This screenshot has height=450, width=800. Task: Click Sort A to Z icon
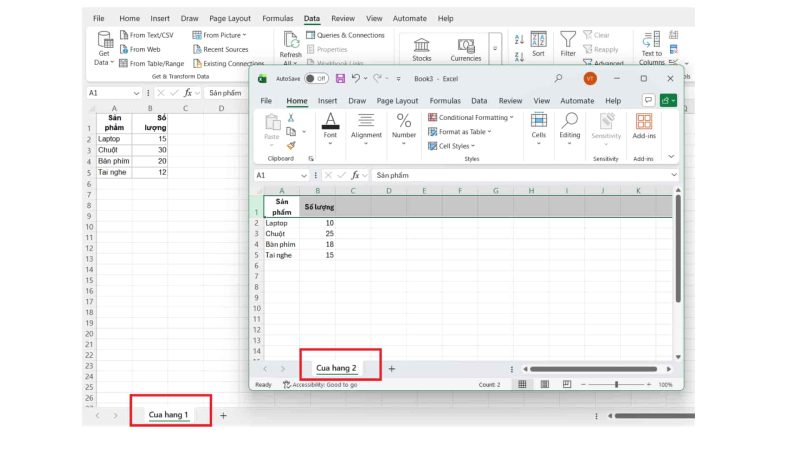519,39
